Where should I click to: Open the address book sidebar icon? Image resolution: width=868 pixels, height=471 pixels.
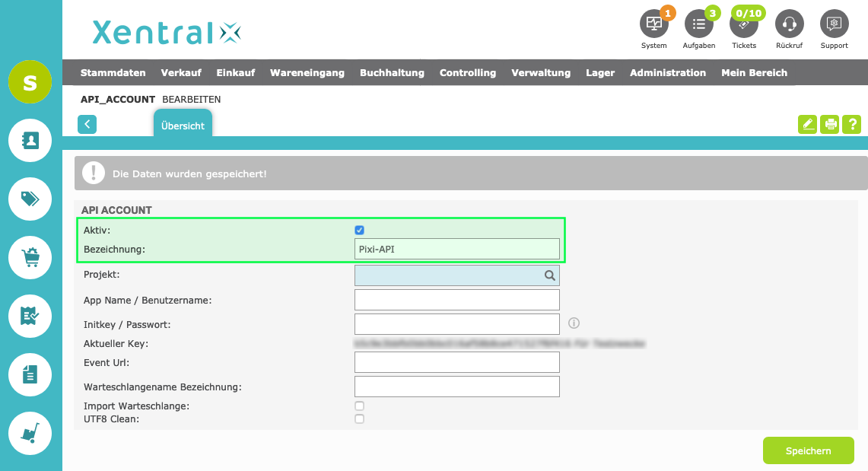30,140
